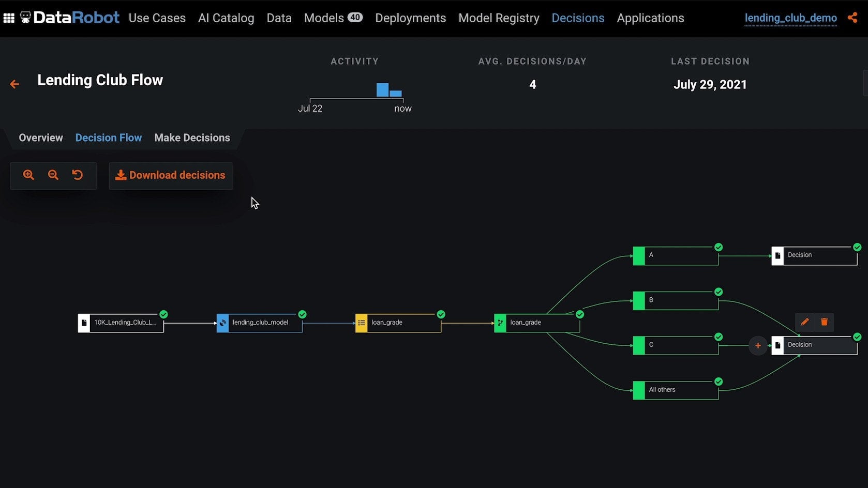Click the document icon on the upper Decision node
The image size is (868, 488).
[x=777, y=255]
